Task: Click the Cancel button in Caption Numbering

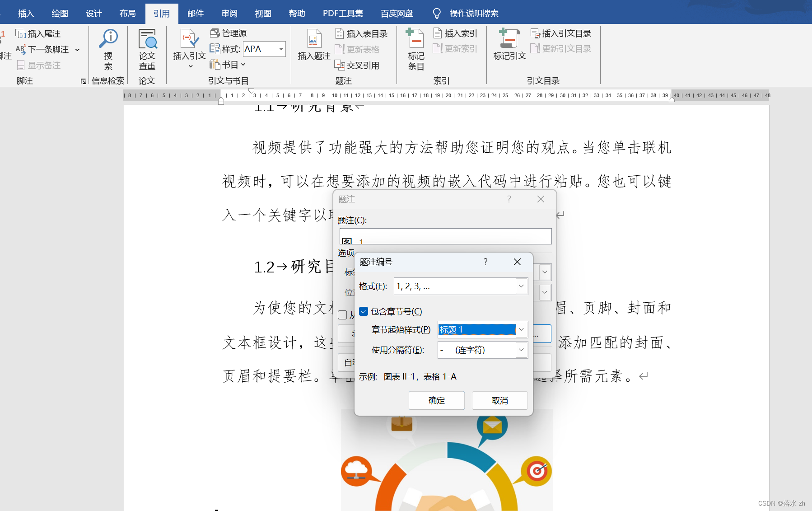Action: pos(500,400)
